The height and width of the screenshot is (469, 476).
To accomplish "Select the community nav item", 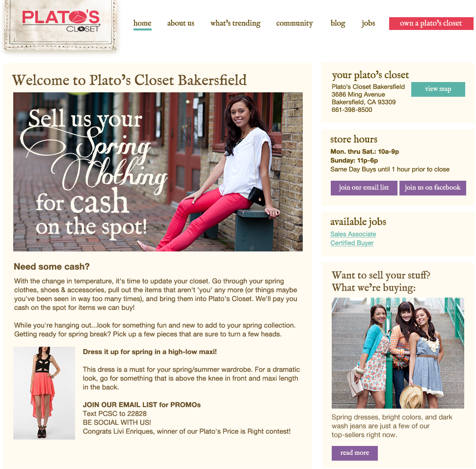I will pos(294,24).
